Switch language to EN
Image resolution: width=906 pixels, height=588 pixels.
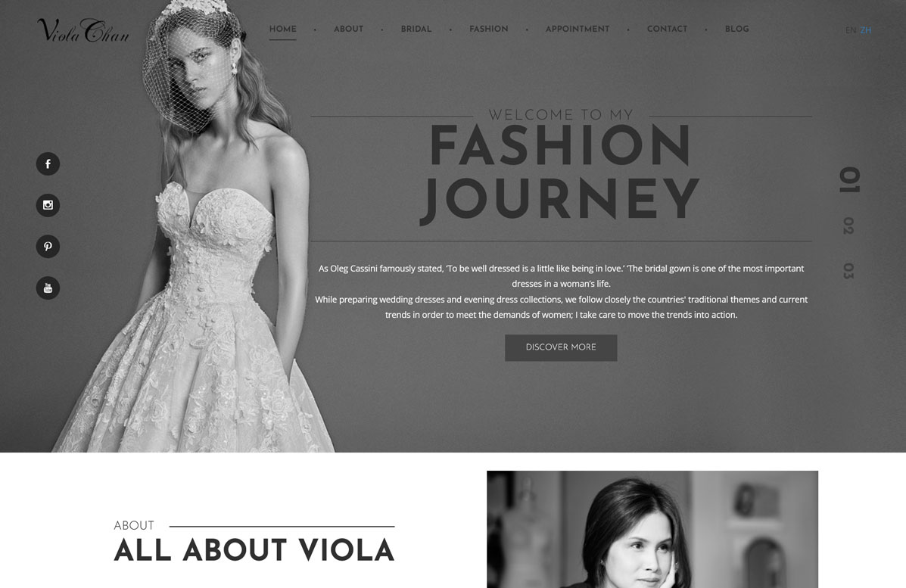click(x=851, y=30)
